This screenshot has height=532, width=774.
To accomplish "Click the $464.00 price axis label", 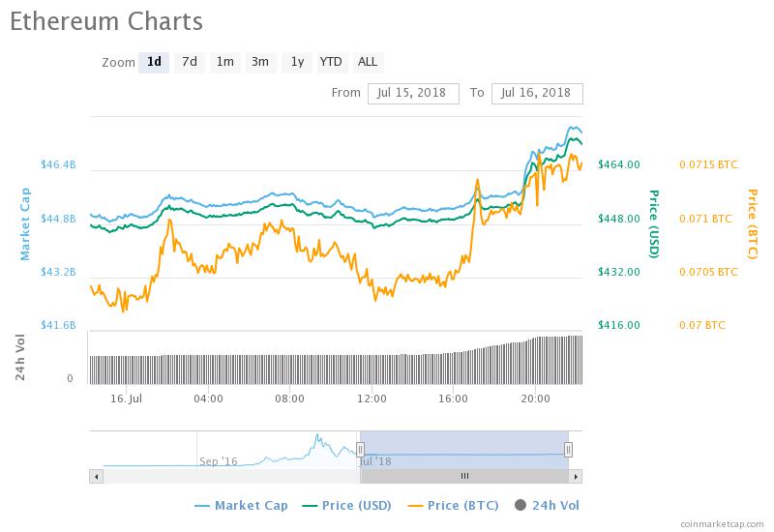I will coord(619,164).
